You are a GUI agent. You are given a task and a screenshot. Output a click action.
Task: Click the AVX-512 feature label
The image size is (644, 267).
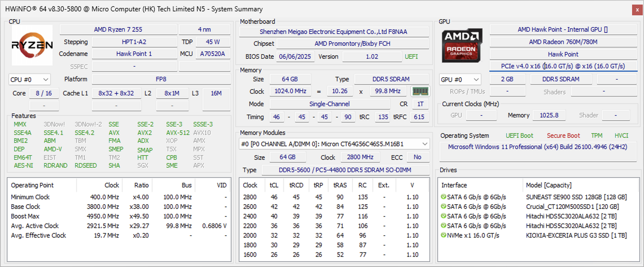coord(178,133)
